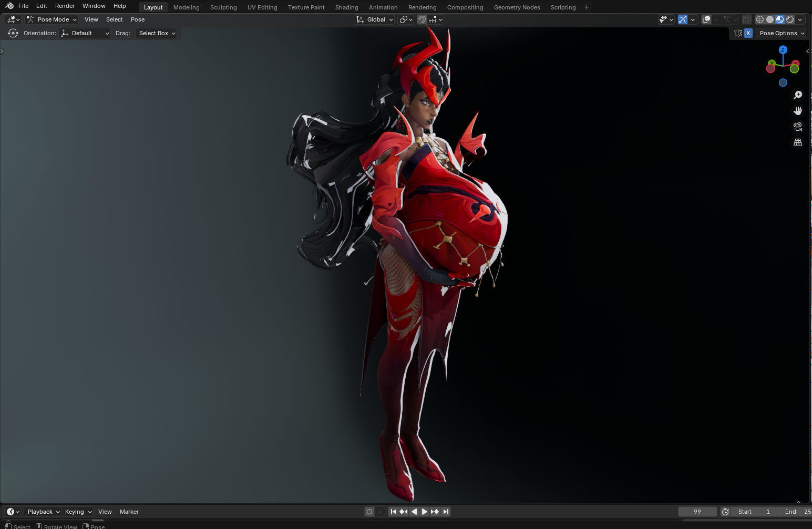Expand the gizmo options dropdown arrow
This screenshot has height=529, width=812.
693,19
